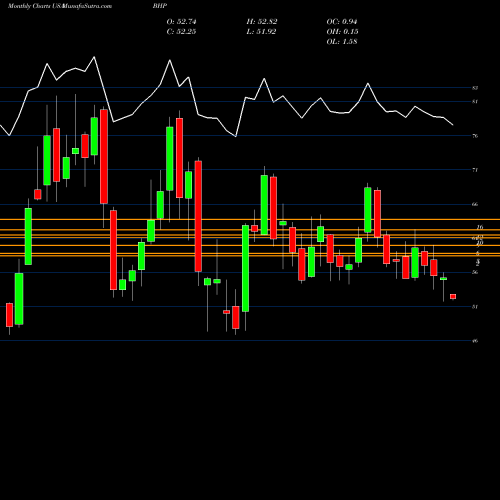500x500 pixels.
Task: Click the close value "C: 52.25"
Action: [182, 32]
